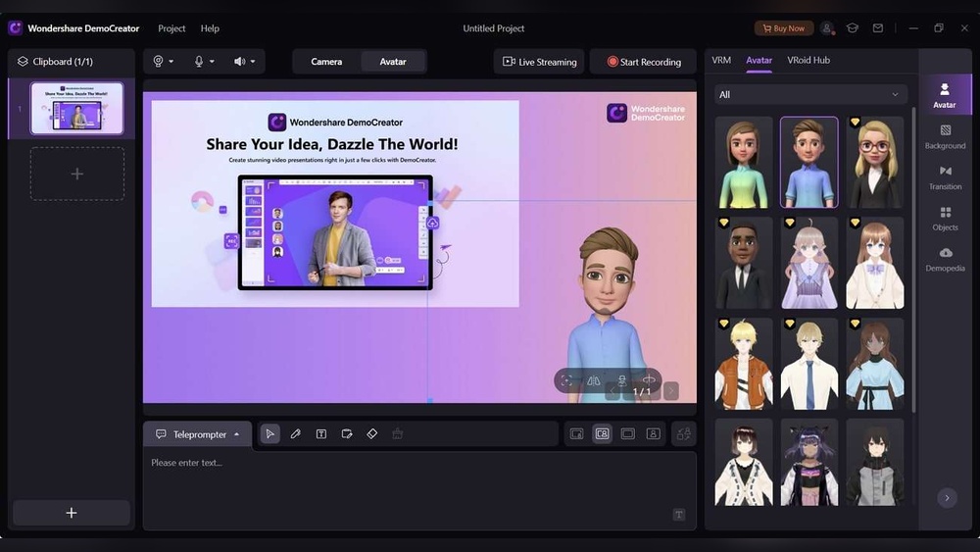Open the Demopedia side panel
This screenshot has height=552, width=980.
(945, 259)
